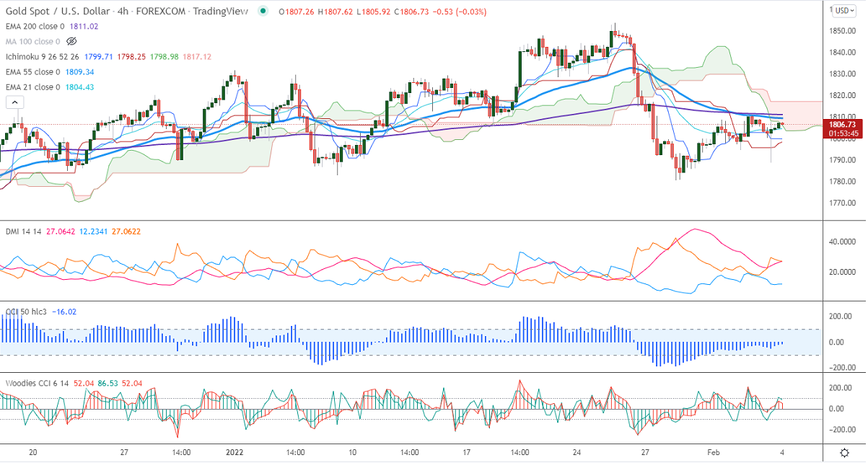Image resolution: width=868 pixels, height=463 pixels.
Task: Click the EMA 21 value 1804.43
Action: tap(80, 87)
